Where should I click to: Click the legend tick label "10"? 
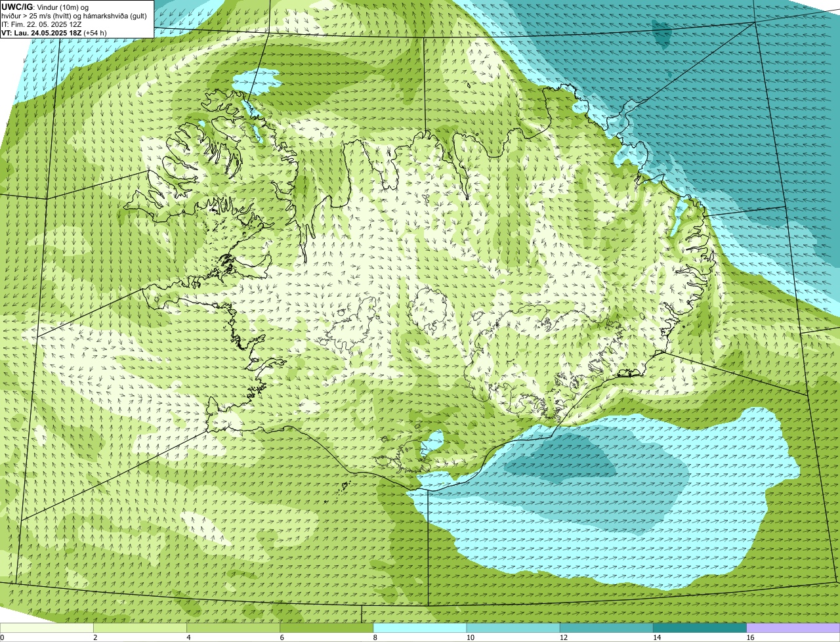[x=470, y=637]
